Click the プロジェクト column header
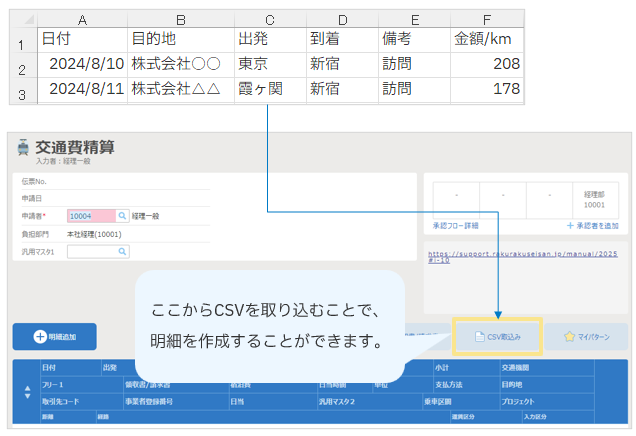The image size is (636, 436). click(x=520, y=401)
